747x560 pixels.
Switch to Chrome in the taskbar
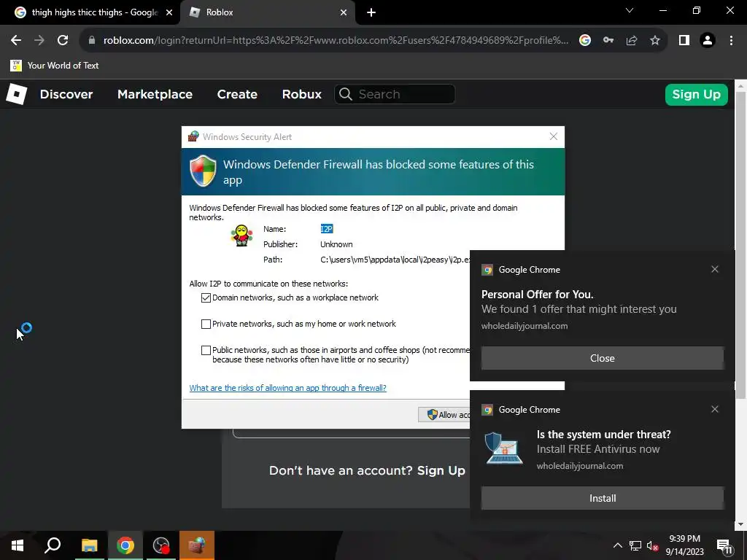click(x=125, y=545)
